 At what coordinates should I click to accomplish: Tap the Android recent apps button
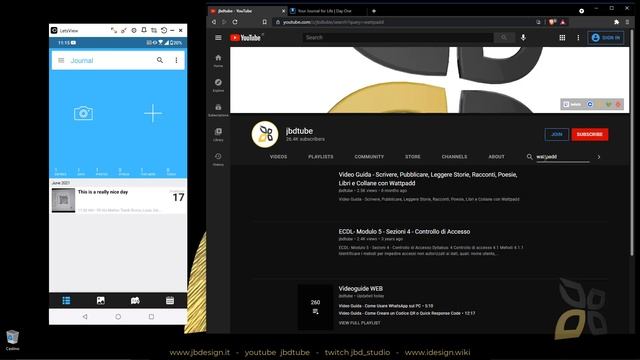151,316
